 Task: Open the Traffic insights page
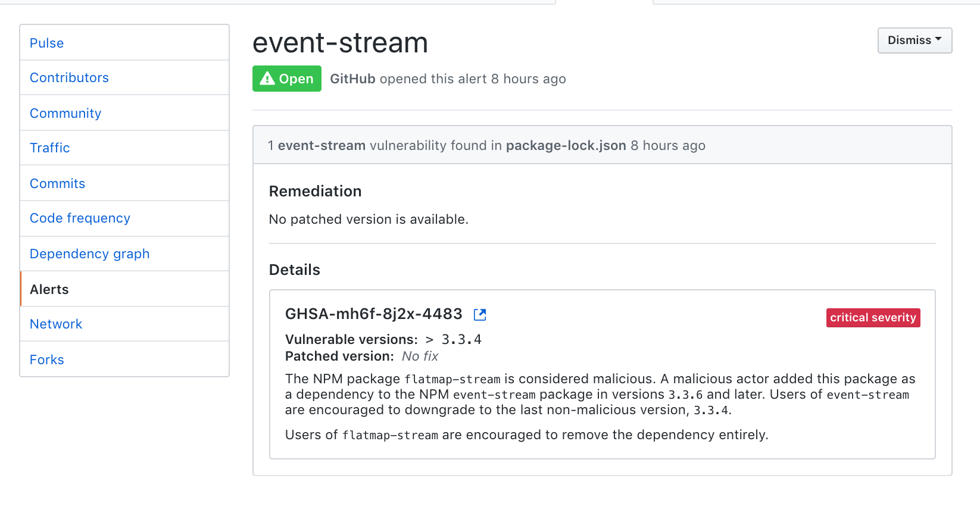[x=124, y=148]
